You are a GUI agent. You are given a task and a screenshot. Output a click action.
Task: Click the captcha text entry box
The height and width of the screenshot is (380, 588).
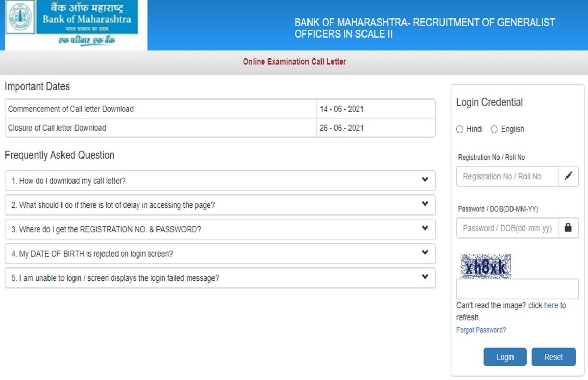click(517, 289)
